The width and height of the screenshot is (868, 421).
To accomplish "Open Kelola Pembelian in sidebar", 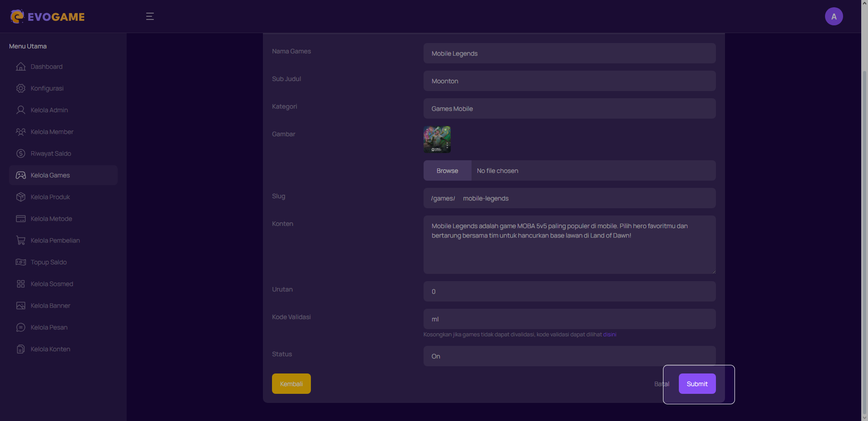I will pos(63,240).
